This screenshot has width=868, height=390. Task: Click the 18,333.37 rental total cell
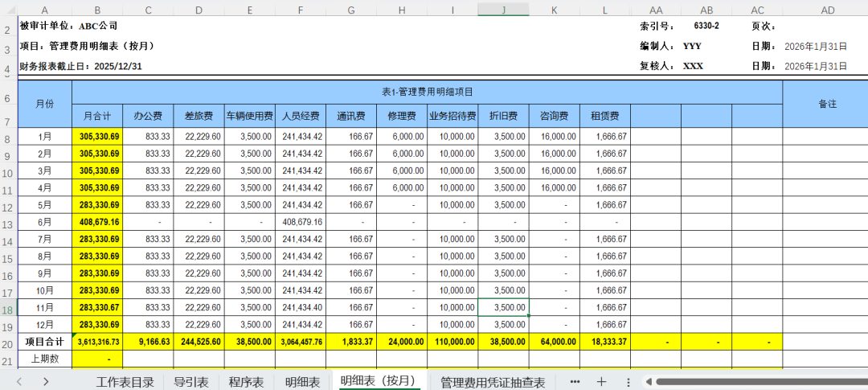[x=605, y=343]
